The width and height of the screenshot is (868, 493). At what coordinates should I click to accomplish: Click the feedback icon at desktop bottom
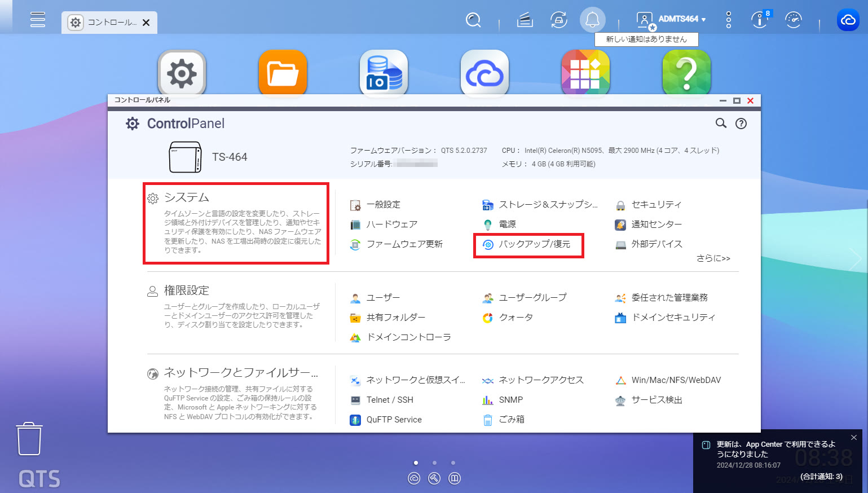(455, 478)
